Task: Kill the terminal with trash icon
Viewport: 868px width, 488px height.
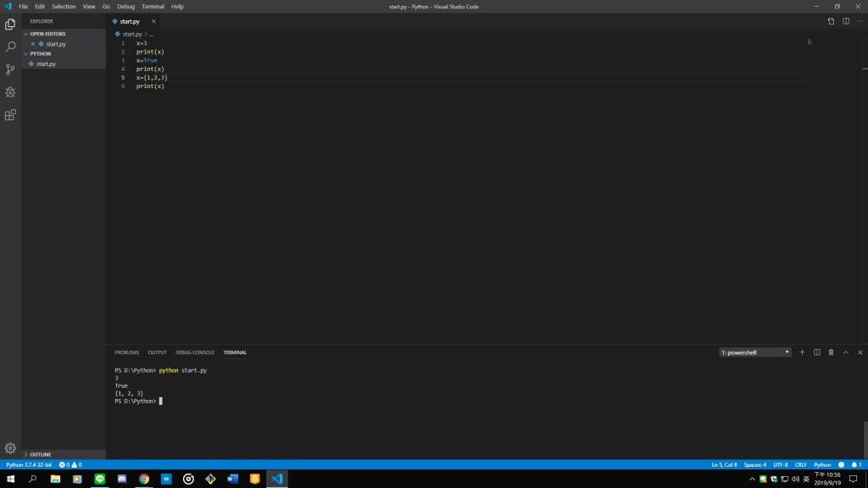Action: click(831, 352)
